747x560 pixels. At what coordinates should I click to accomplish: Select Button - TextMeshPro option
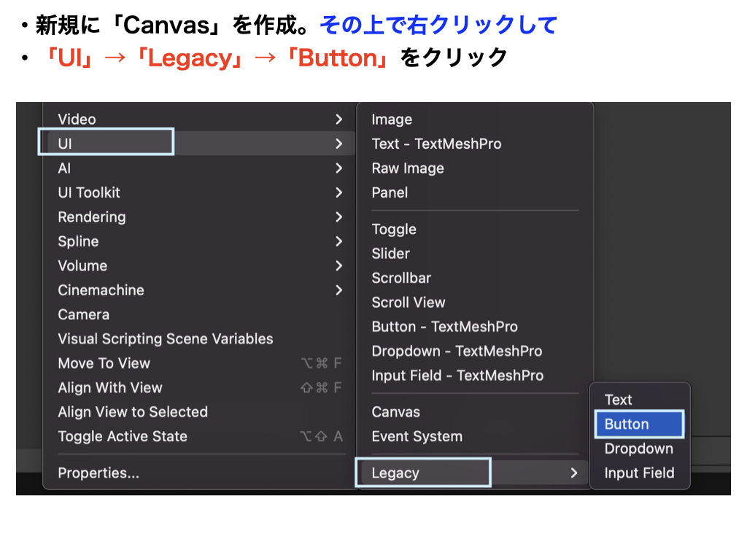point(444,327)
